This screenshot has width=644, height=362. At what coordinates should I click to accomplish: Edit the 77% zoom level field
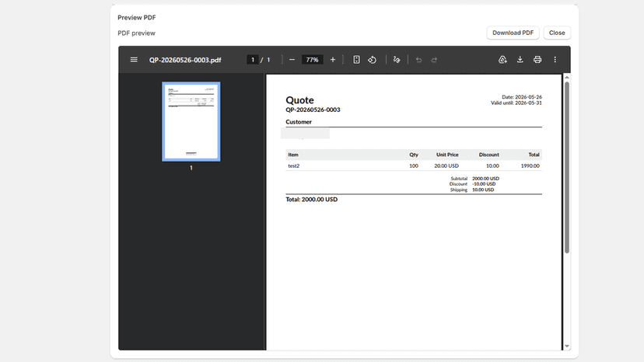tap(312, 60)
